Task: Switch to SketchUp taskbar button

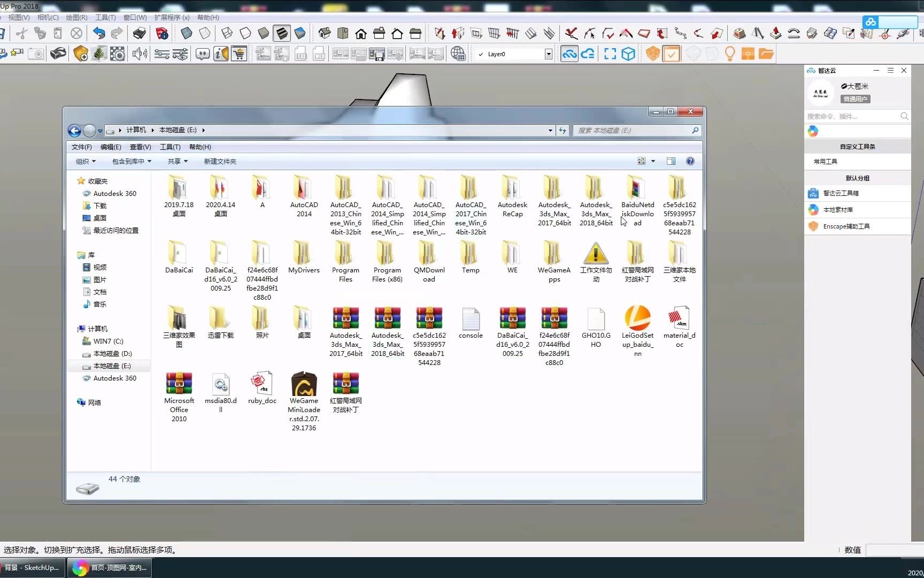Action: point(32,567)
